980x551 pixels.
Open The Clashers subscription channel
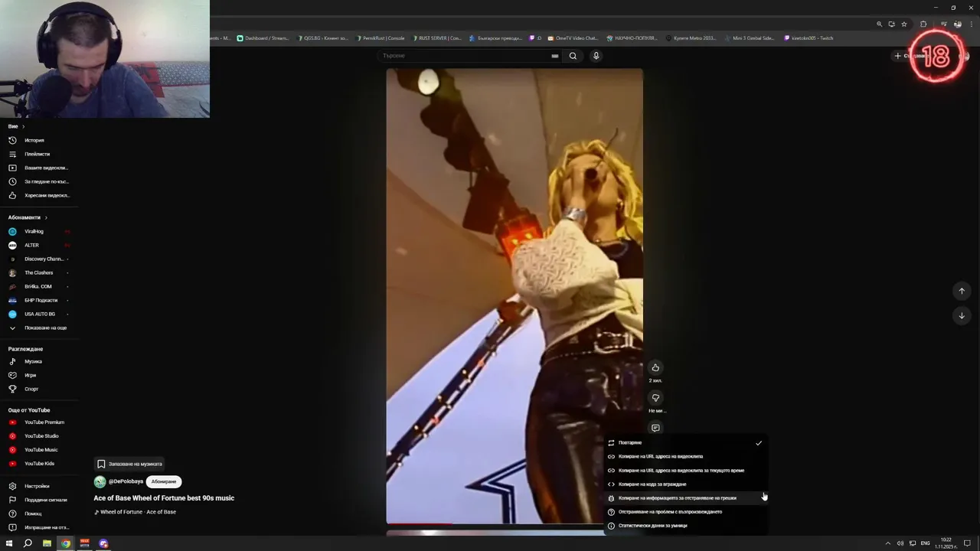tap(38, 272)
